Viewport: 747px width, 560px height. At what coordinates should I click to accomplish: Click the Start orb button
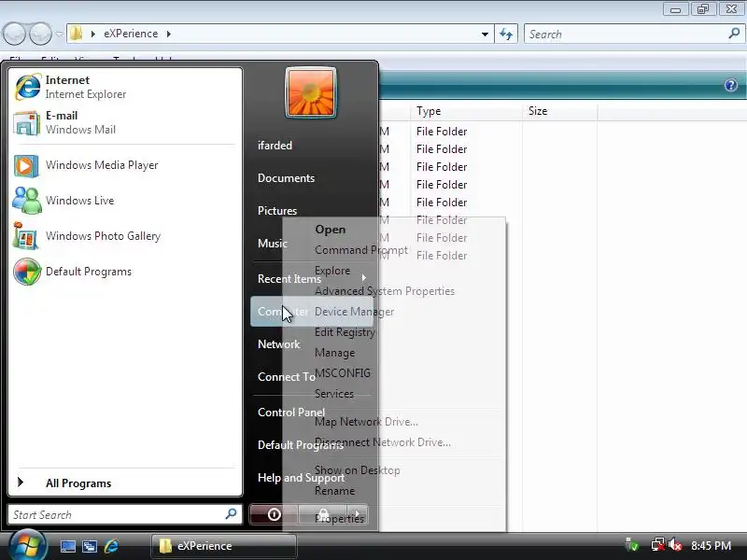click(27, 546)
